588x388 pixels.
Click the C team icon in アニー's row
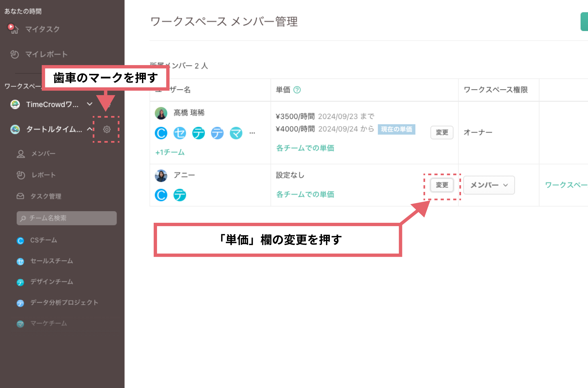[x=161, y=195]
